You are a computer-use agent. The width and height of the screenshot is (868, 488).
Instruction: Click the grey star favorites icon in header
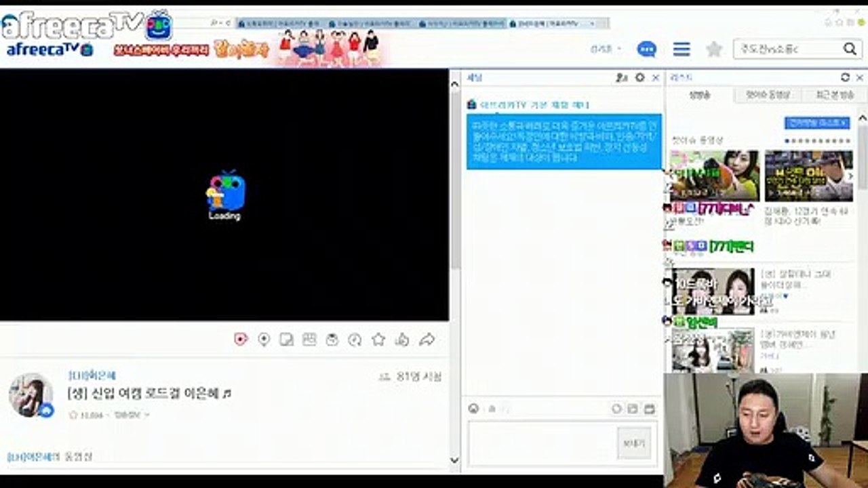714,49
